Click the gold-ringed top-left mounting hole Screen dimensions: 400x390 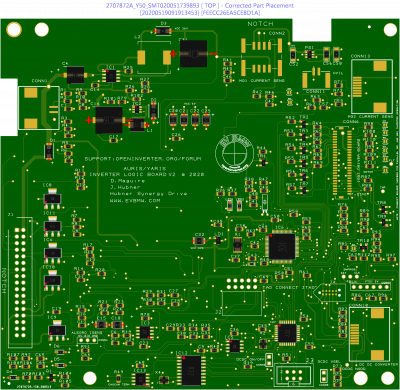(x=14, y=29)
